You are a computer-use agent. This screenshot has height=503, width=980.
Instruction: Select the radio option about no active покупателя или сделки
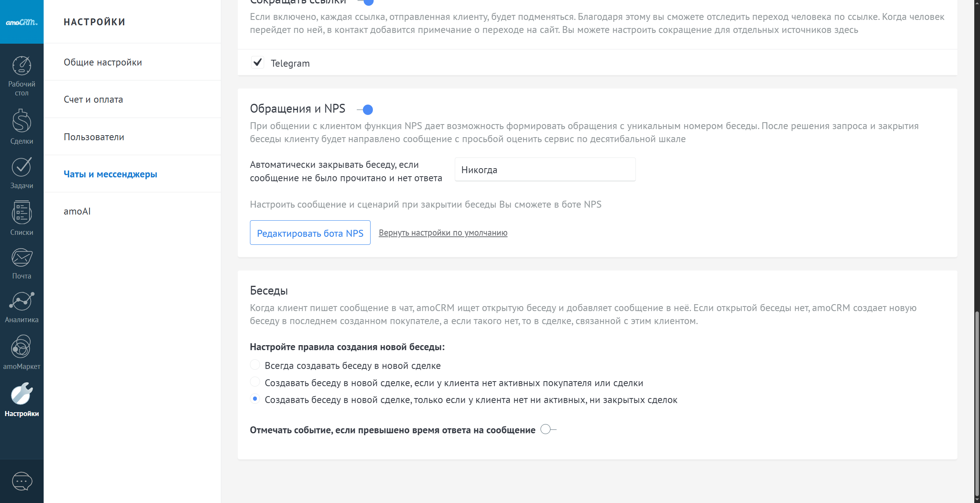coord(255,382)
